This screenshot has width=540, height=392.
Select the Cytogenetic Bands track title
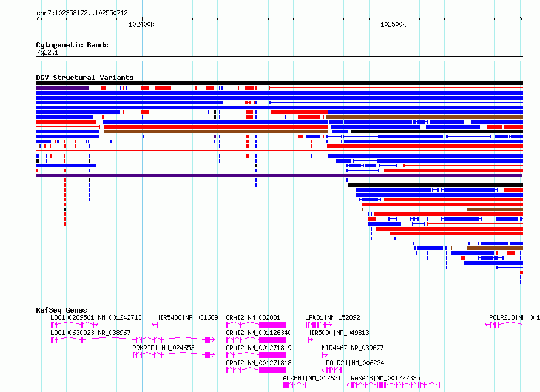click(72, 45)
